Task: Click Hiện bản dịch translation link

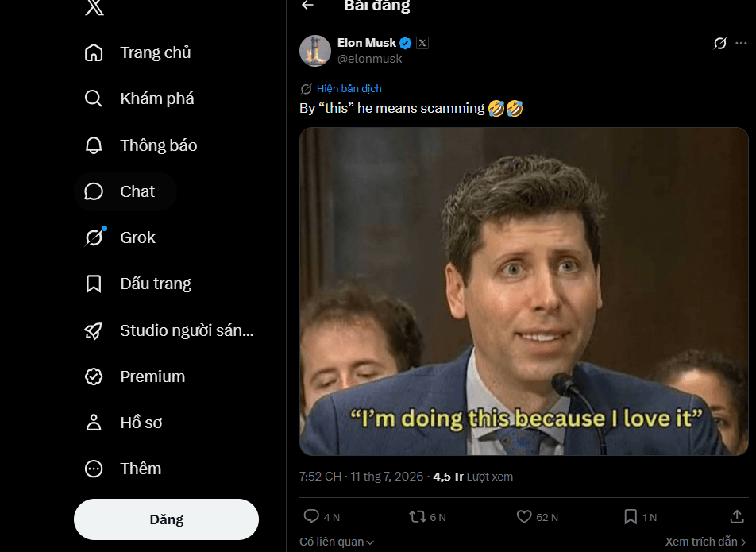Action: pos(349,89)
